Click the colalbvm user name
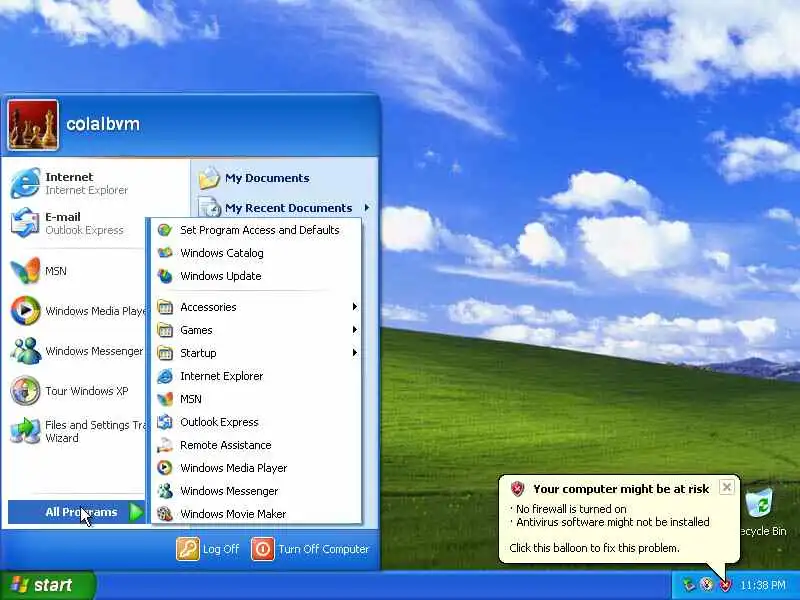 point(103,124)
